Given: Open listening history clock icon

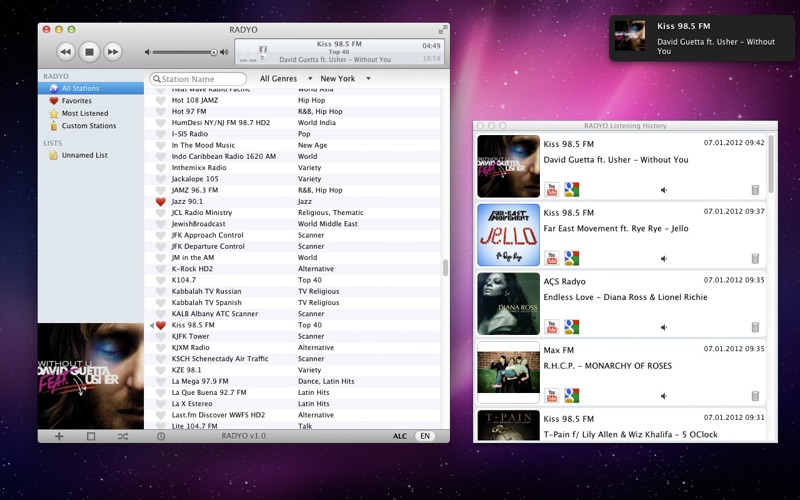Looking at the screenshot, I should (x=161, y=436).
